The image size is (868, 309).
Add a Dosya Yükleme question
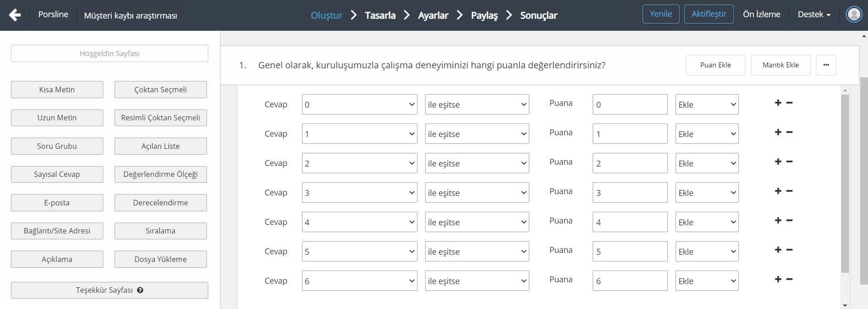click(x=161, y=259)
